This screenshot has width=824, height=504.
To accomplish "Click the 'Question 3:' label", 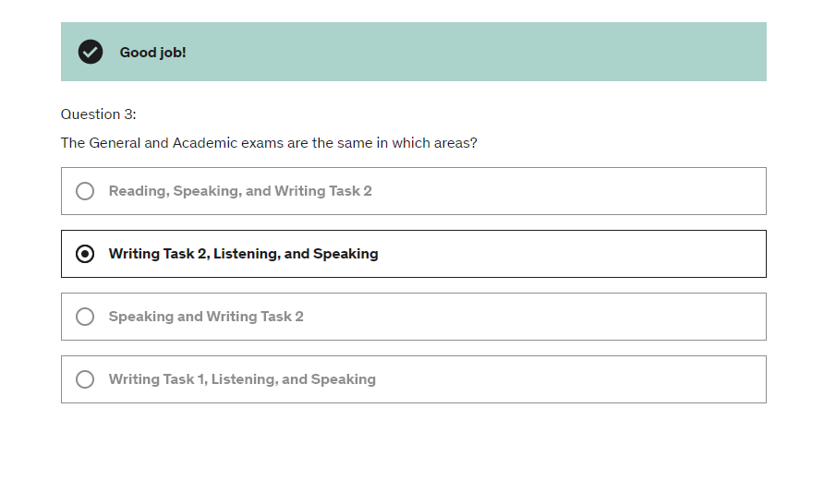I will pyautogui.click(x=99, y=114).
